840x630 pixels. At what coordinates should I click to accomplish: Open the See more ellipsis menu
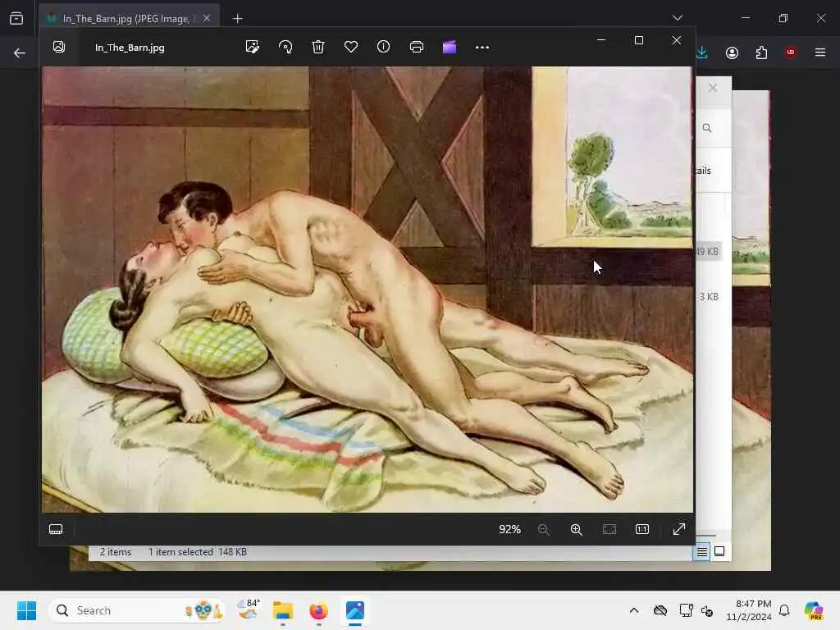[482, 47]
